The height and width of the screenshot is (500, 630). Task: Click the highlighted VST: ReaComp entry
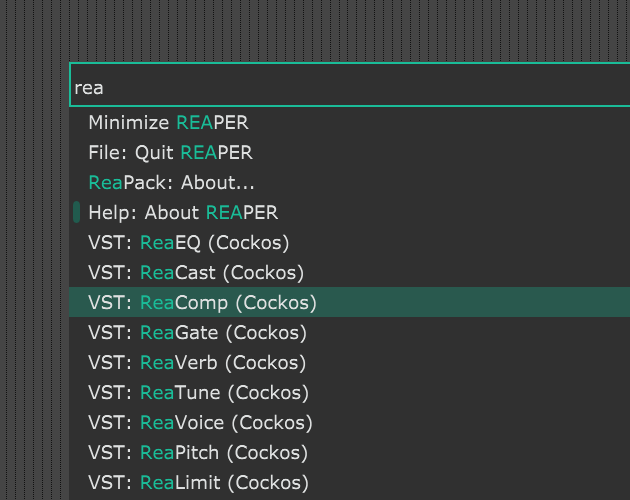coord(202,303)
